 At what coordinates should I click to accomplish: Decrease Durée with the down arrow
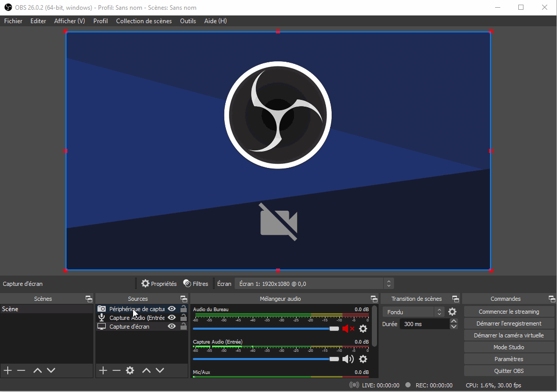coord(454,327)
